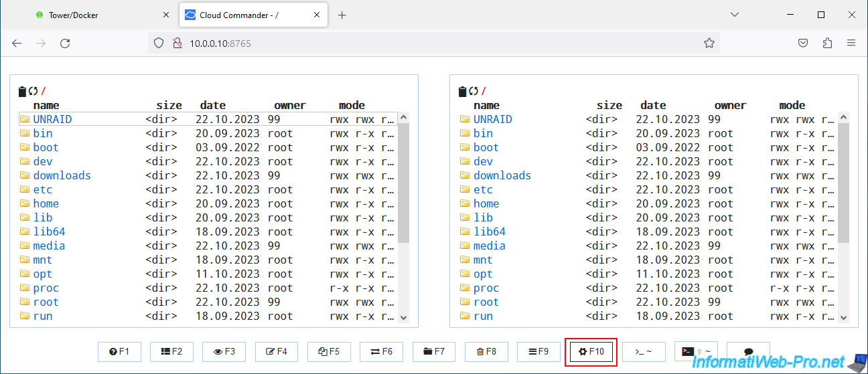The width and height of the screenshot is (868, 374).
Task: Refresh the left panel directory listing
Action: [33, 92]
